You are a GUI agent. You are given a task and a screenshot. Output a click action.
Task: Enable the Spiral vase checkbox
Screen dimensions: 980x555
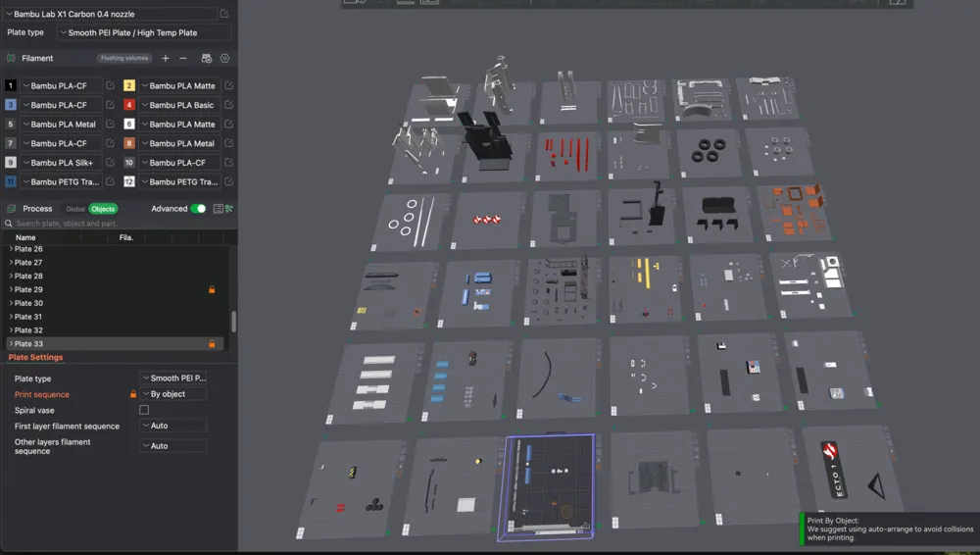[x=144, y=410]
